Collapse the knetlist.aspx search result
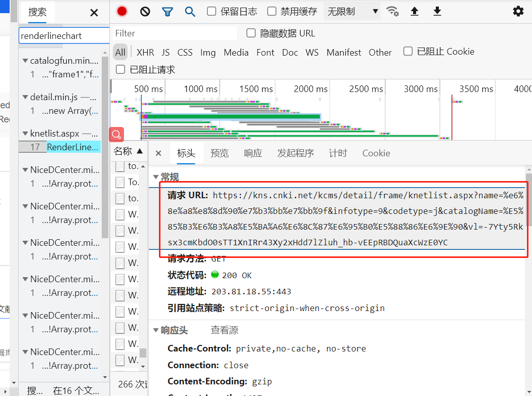This screenshot has height=396, width=532. pyautogui.click(x=25, y=134)
